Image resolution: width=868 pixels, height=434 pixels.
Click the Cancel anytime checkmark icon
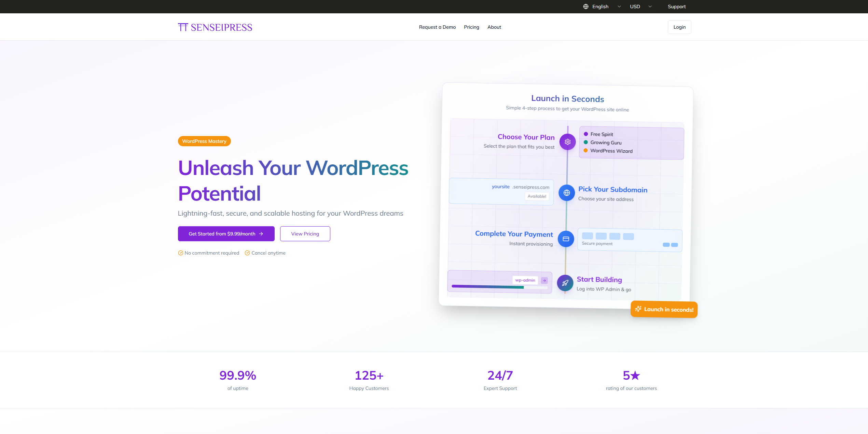tap(247, 253)
